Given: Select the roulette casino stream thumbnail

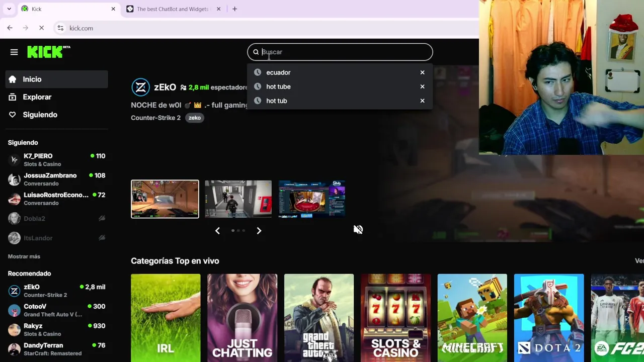Looking at the screenshot, I should tap(312, 199).
